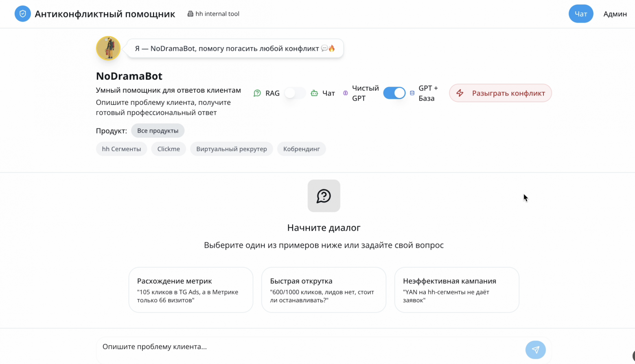635x364 pixels.
Task: Click the shield logo icon
Action: (x=23, y=14)
